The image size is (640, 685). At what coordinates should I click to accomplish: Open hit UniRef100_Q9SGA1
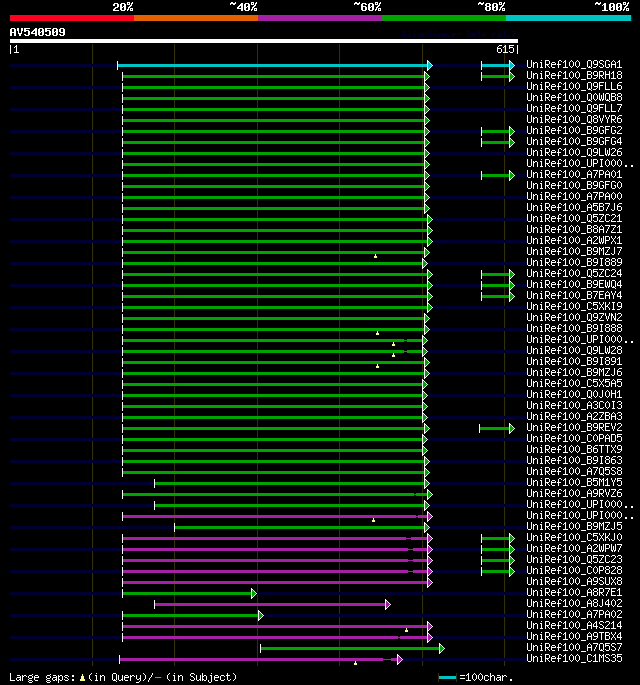tap(574, 65)
